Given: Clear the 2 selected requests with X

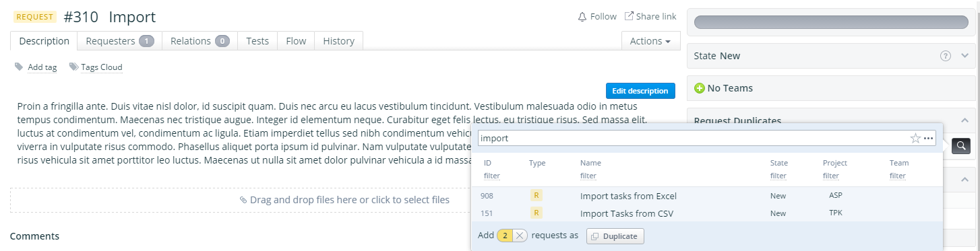Looking at the screenshot, I should [520, 236].
